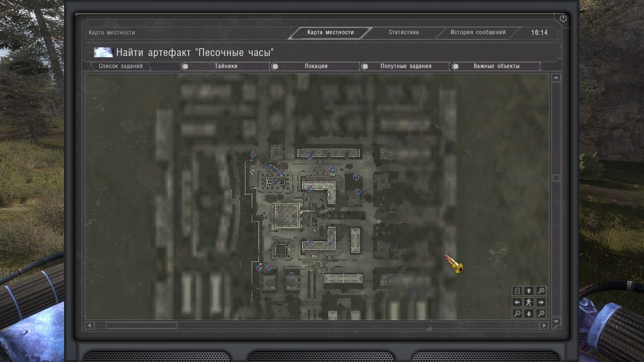
Task: Click the horizontal scrollbar thumb
Action: pos(141,325)
